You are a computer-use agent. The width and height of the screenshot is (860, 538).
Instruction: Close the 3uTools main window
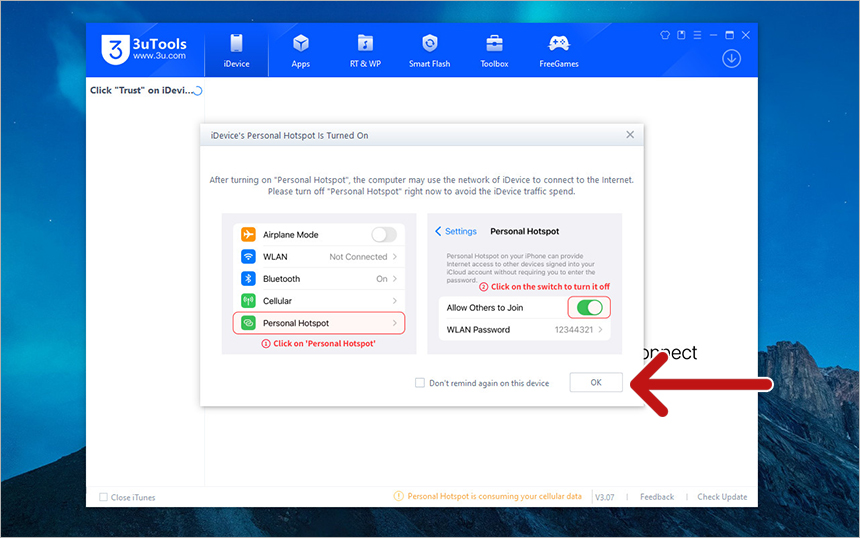tap(745, 35)
